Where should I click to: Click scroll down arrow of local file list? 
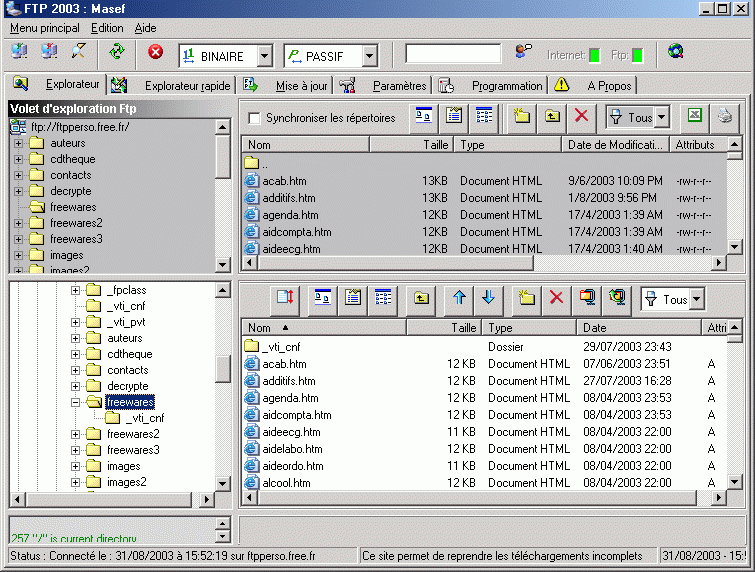[x=734, y=481]
